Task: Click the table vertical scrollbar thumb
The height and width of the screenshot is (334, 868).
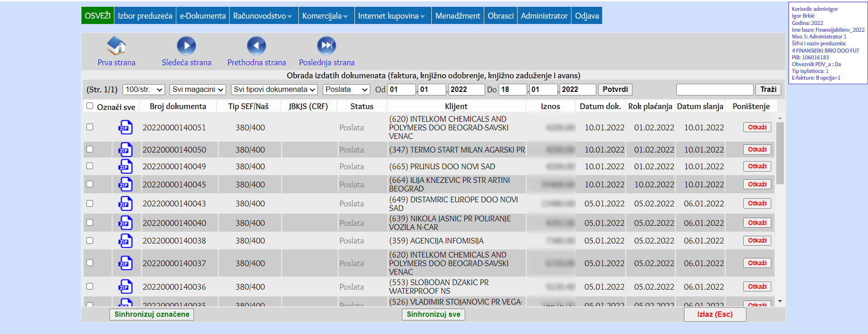Action: pyautogui.click(x=780, y=153)
